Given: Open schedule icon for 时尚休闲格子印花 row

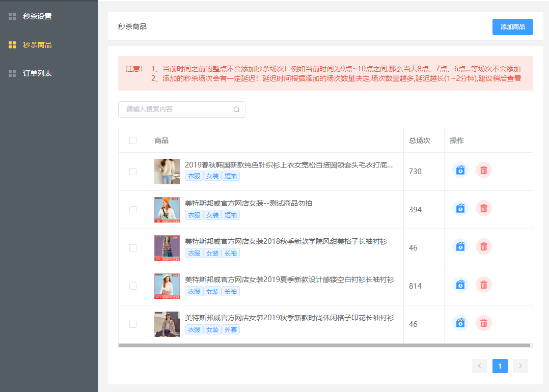Looking at the screenshot, I should coord(460,323).
